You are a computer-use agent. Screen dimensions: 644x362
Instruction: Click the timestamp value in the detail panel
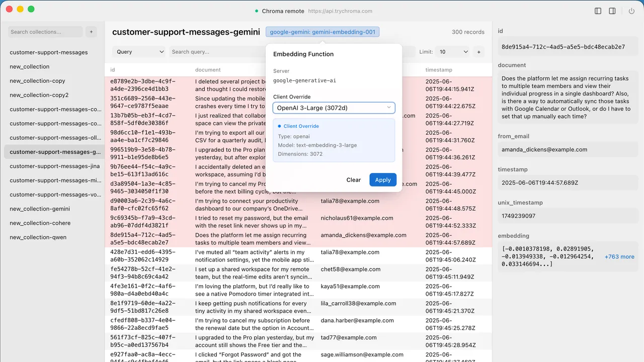click(x=568, y=183)
